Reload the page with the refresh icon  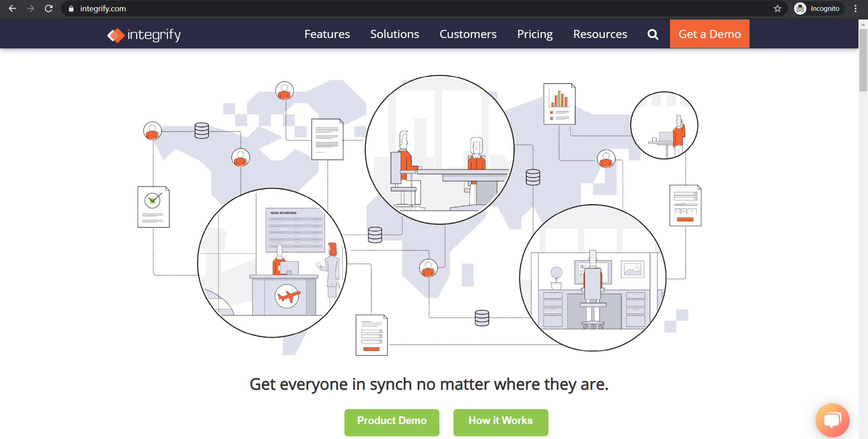pyautogui.click(x=49, y=9)
